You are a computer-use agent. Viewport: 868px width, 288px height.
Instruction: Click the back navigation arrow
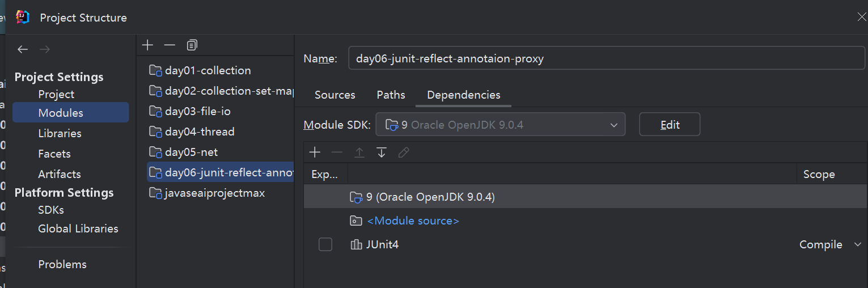pyautogui.click(x=23, y=50)
